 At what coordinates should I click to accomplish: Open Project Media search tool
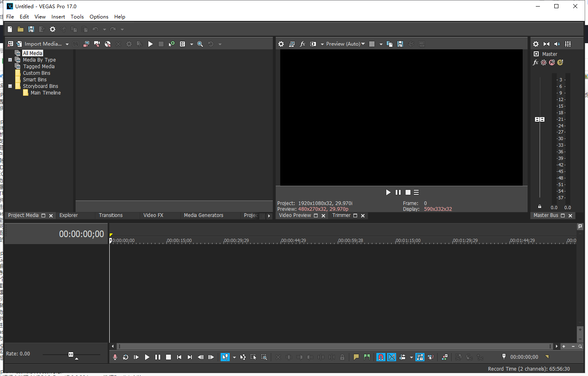tap(200, 44)
